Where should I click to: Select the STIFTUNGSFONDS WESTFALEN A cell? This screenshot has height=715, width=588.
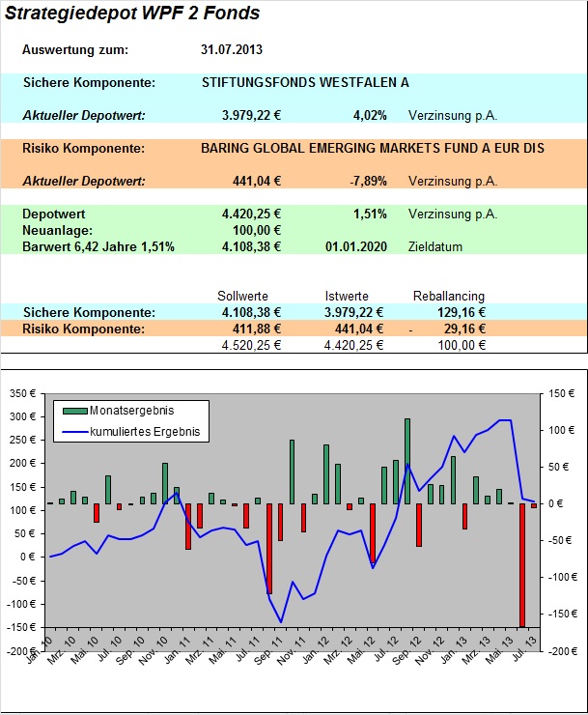(x=305, y=82)
